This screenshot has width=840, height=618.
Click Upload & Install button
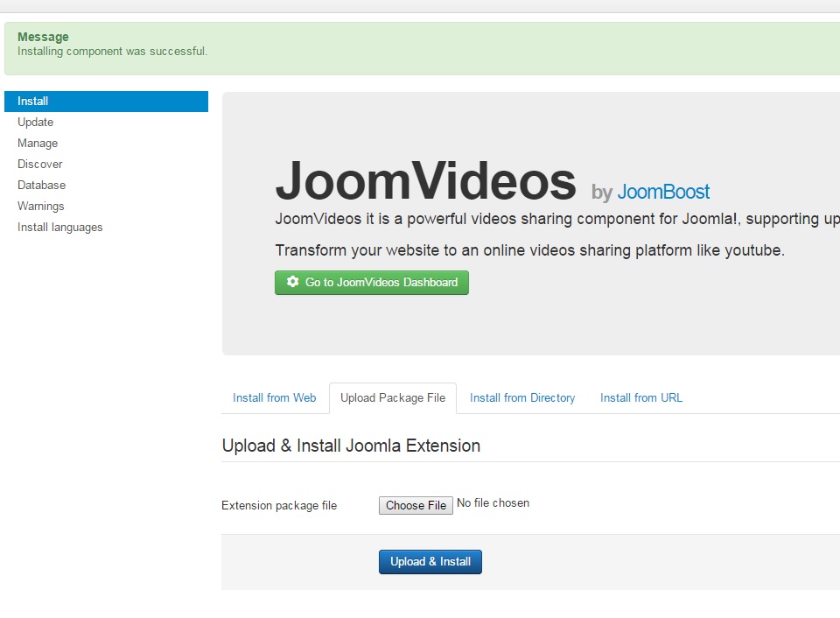[x=430, y=562]
